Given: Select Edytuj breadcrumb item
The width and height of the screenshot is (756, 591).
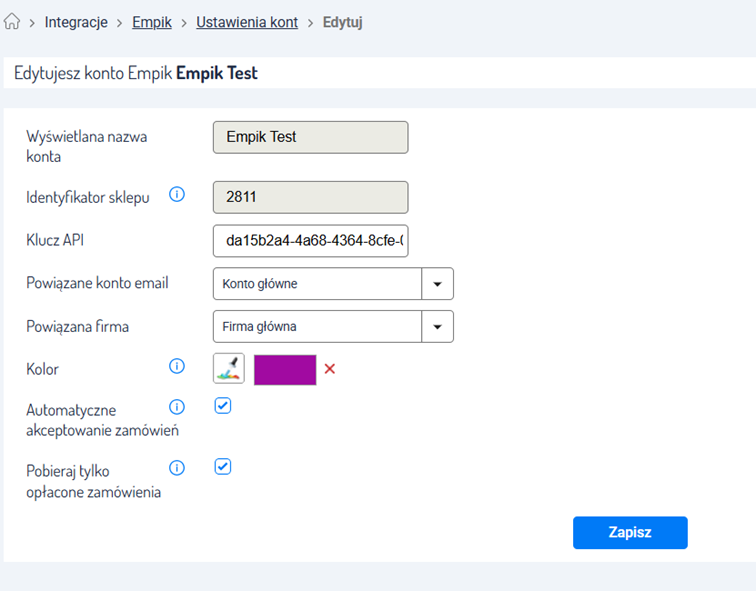Looking at the screenshot, I should (x=342, y=22).
